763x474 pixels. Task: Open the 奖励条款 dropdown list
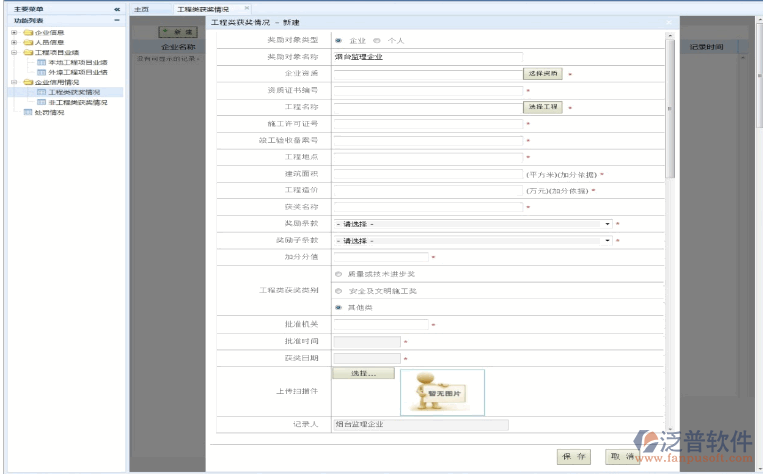[606, 224]
